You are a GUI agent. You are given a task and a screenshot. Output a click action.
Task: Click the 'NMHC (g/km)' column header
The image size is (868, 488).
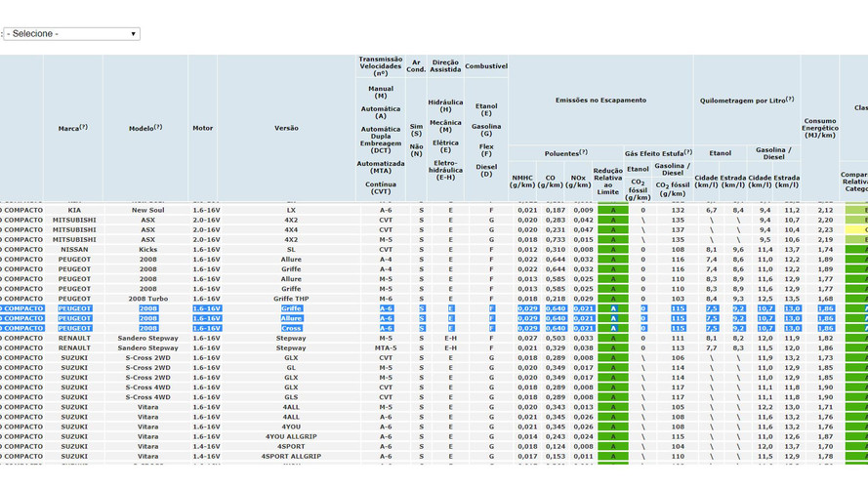point(522,182)
